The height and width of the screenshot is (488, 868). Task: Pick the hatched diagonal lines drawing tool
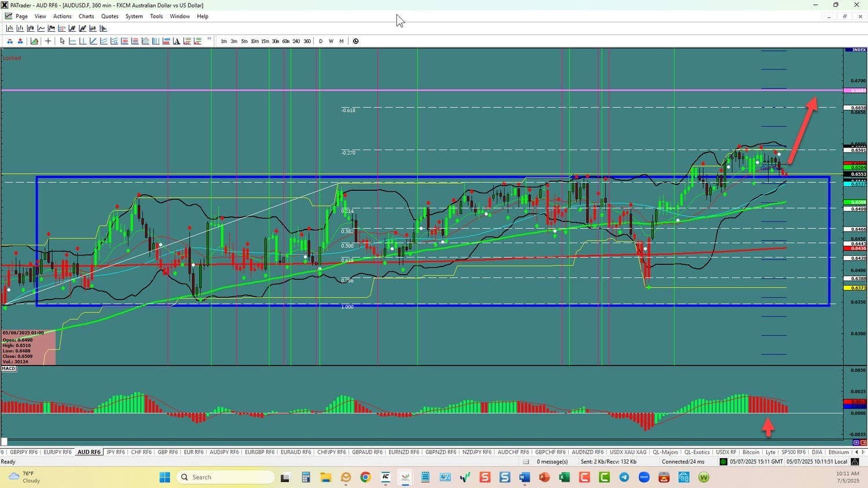(145, 41)
